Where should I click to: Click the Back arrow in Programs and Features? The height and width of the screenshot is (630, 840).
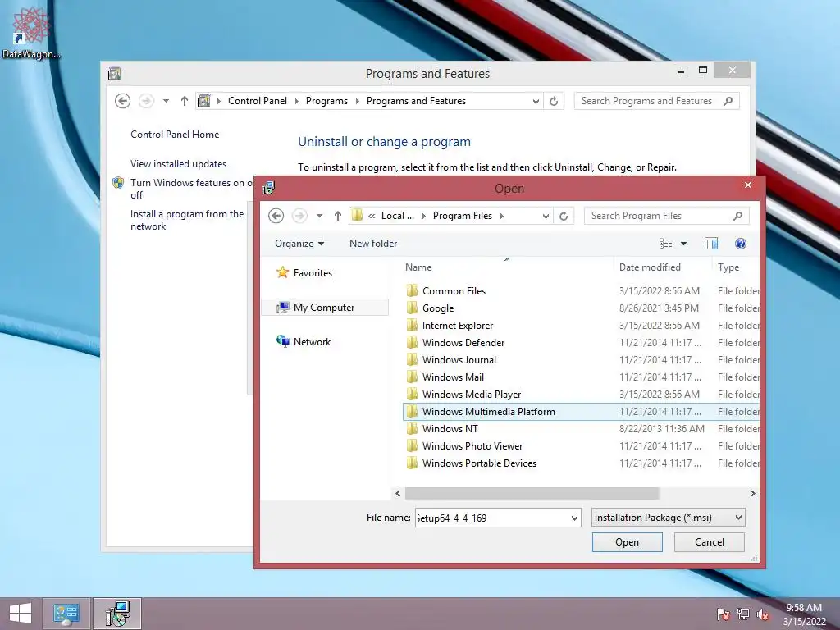(x=123, y=101)
